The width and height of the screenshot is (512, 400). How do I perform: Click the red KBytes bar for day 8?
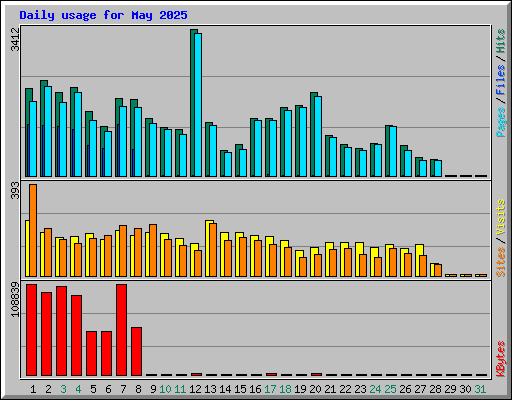[136, 351]
